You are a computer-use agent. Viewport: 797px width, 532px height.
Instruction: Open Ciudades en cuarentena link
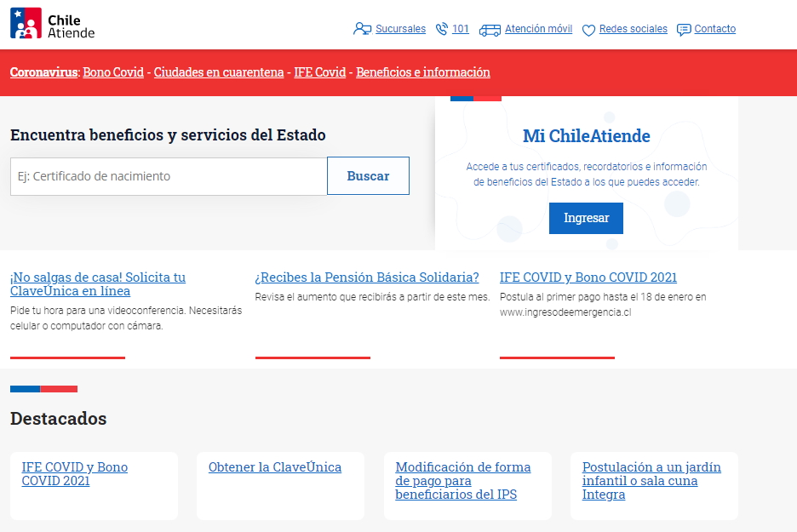219,72
